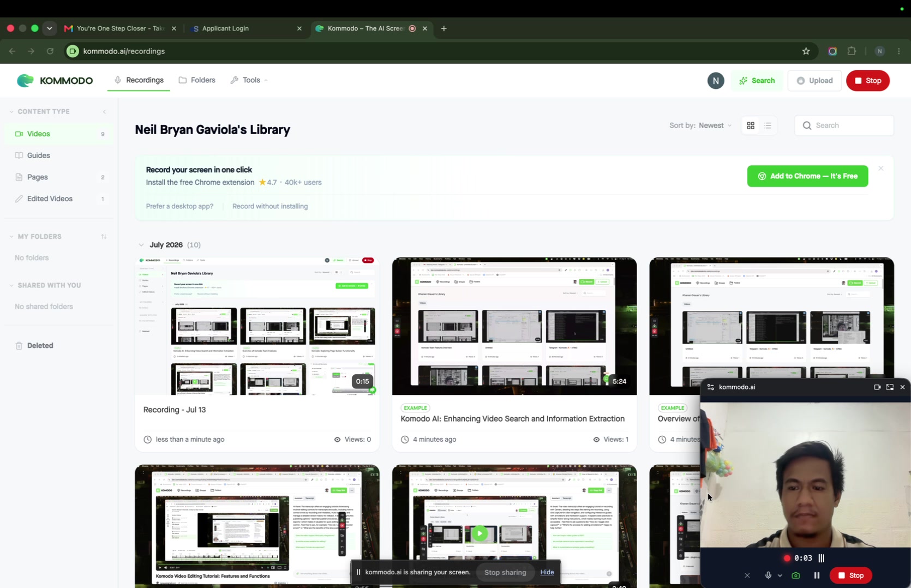Click the picture-in-picture expand icon in widget
Viewport: 911px width, 588px height.
(890, 387)
